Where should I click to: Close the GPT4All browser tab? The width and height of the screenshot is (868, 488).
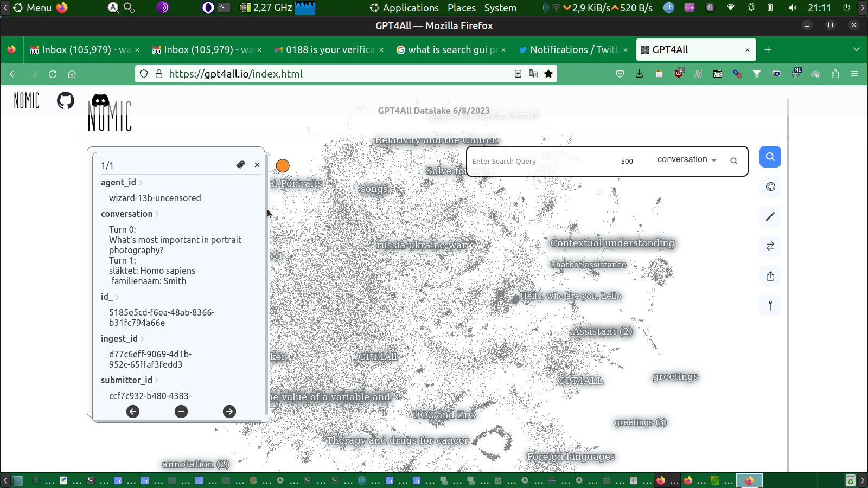(x=748, y=50)
